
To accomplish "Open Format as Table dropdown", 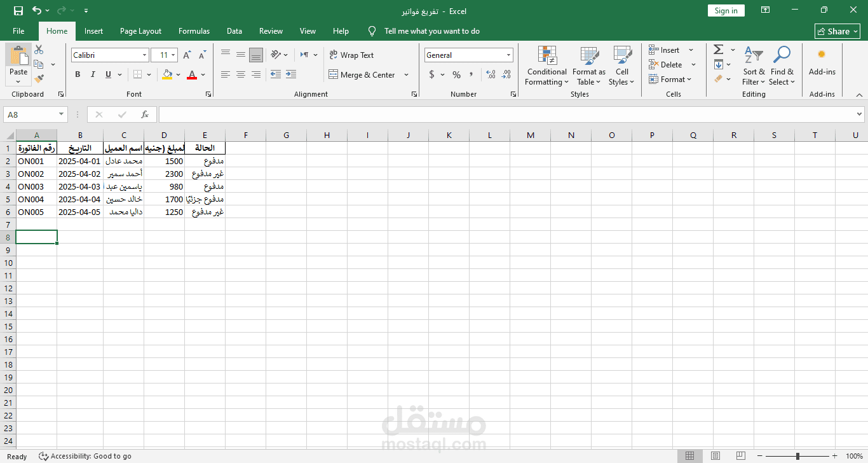I will (x=588, y=66).
